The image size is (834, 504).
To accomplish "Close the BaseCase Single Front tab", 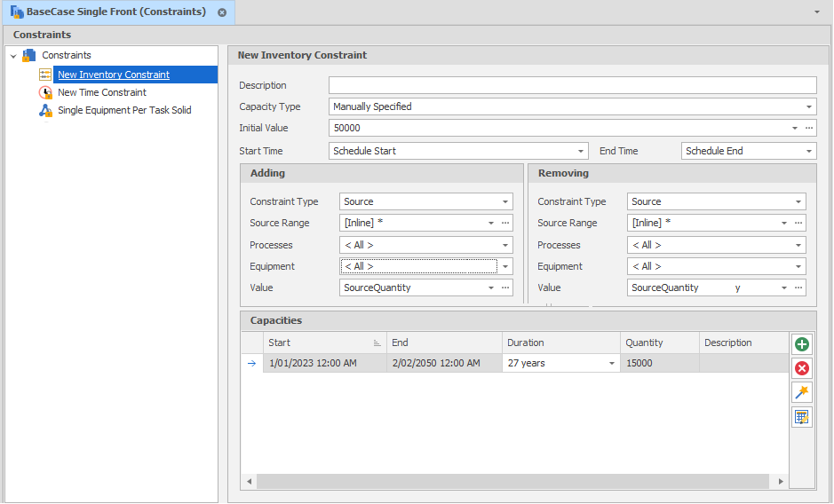I will point(222,12).
